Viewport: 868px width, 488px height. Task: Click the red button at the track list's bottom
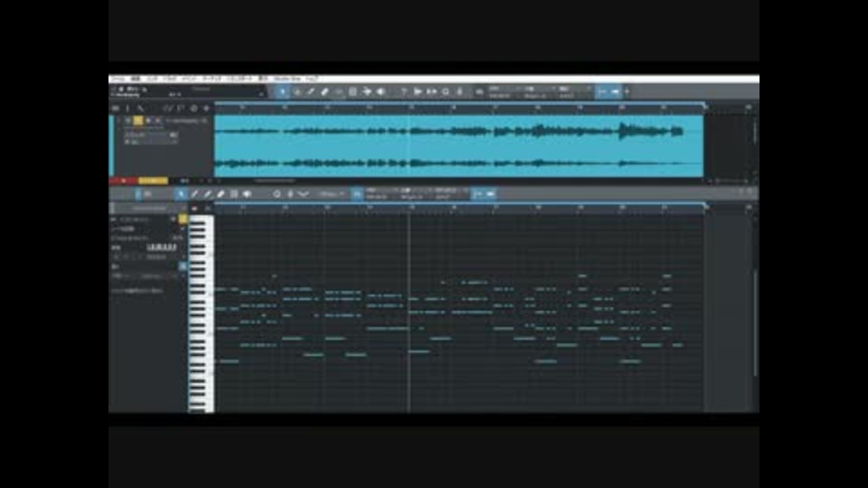pyautogui.click(x=123, y=181)
